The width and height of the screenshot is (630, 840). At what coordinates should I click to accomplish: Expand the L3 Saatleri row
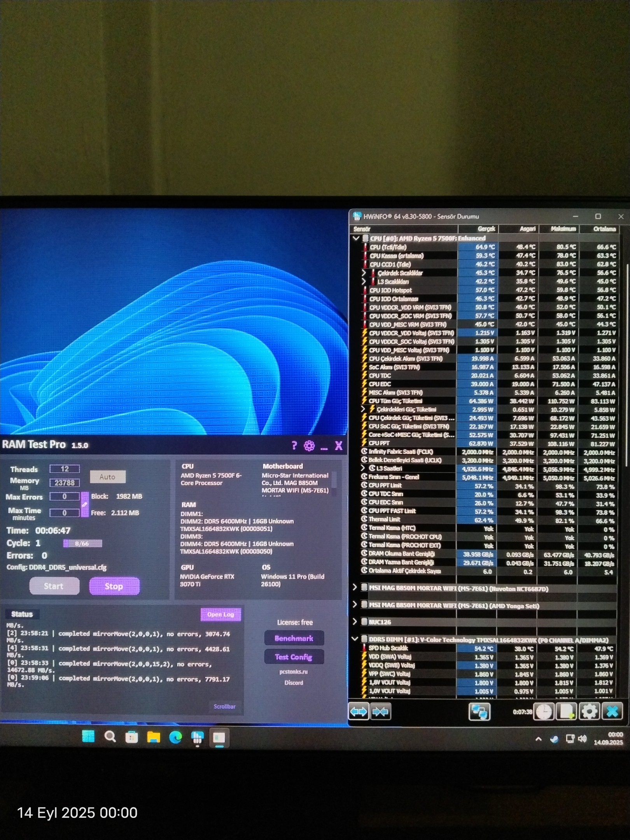pos(363,468)
